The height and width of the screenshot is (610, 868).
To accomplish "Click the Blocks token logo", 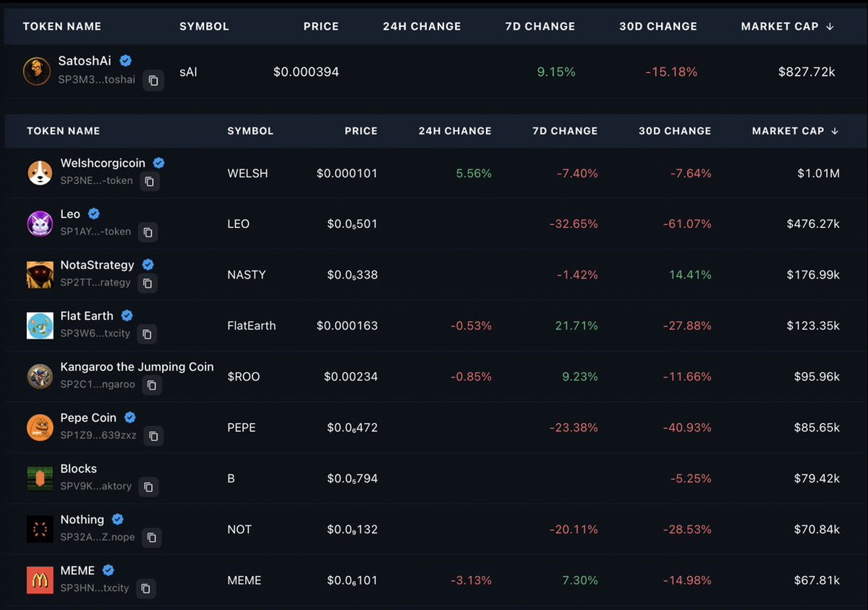I will [40, 478].
